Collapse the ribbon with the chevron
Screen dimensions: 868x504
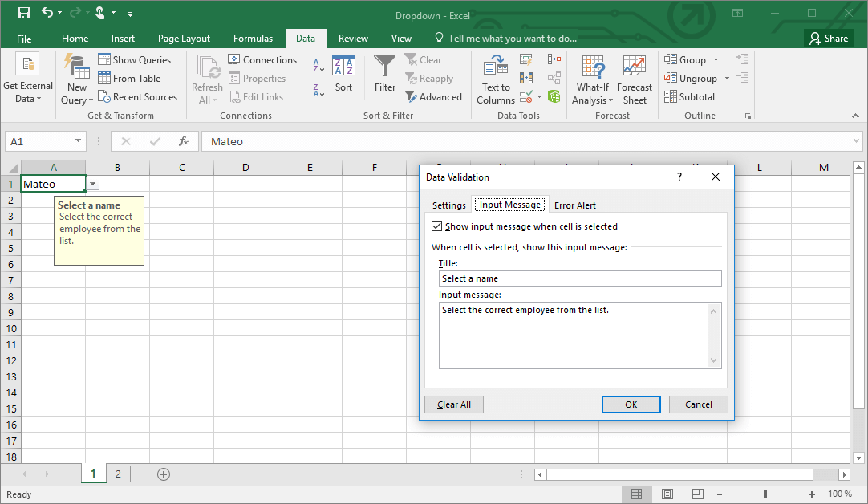coord(855,116)
